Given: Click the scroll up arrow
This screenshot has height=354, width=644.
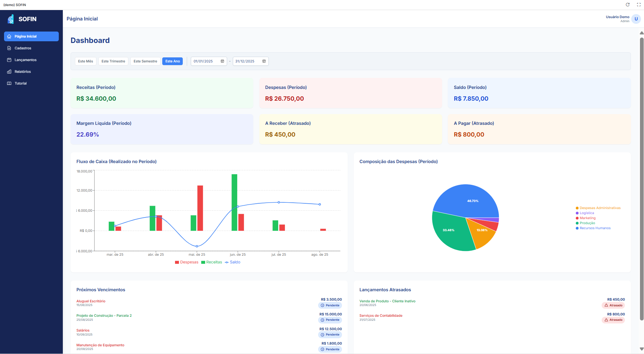Looking at the screenshot, I should tap(642, 33).
